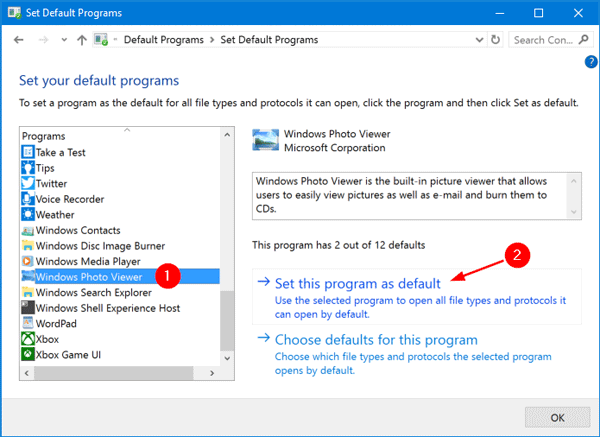This screenshot has height=437, width=600.
Task: Click the search magnifier icon
Action: [584, 39]
